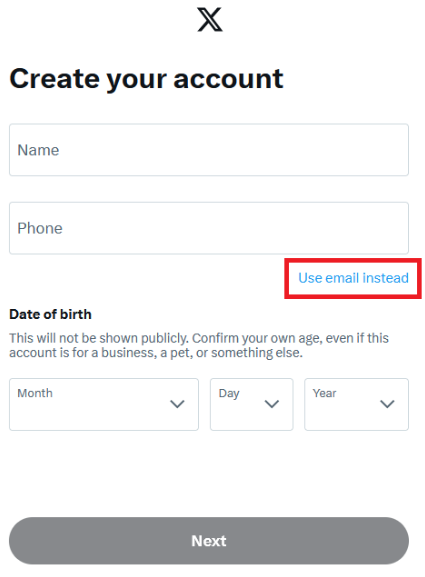Click the 'Month' label inside selector
This screenshot has height=577, width=425.
(x=35, y=393)
